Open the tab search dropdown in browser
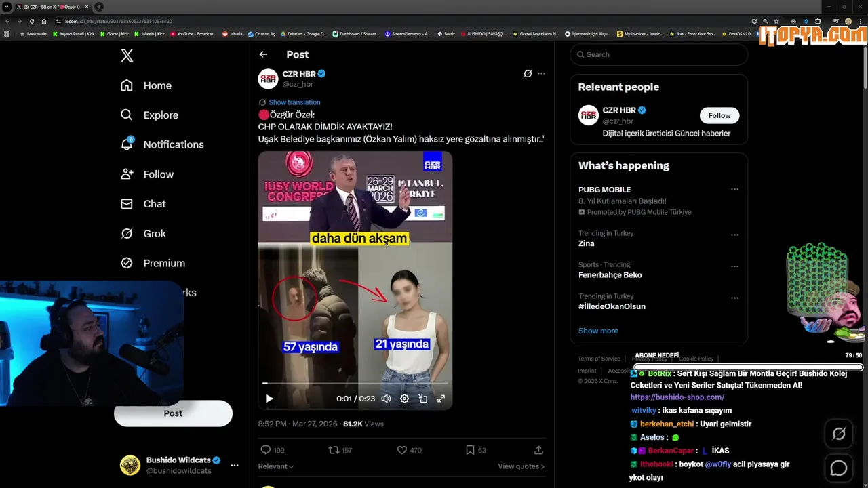This screenshot has height=488, width=868. click(6, 7)
